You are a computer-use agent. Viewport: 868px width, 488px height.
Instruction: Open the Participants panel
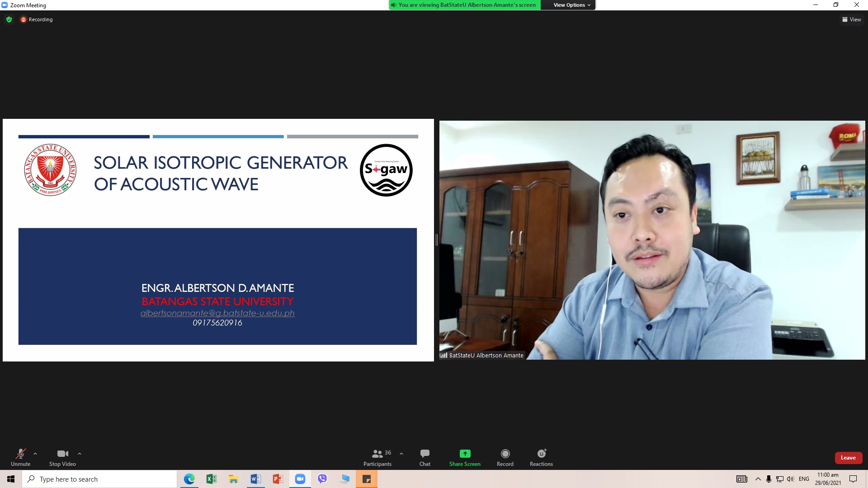click(x=378, y=457)
